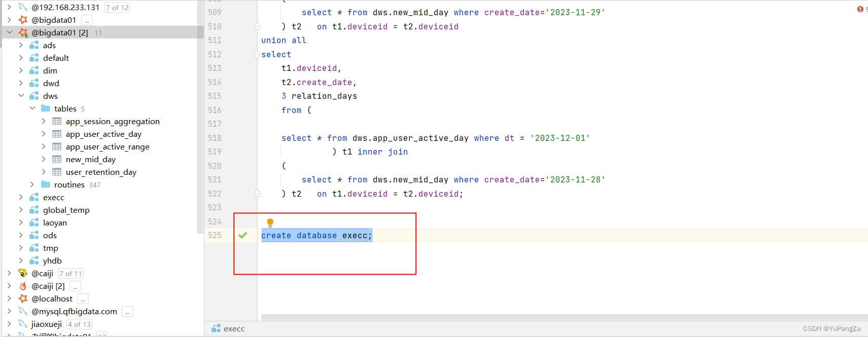Click the green checkmark on line 525
Image resolution: width=868 pixels, height=337 pixels.
coord(243,235)
